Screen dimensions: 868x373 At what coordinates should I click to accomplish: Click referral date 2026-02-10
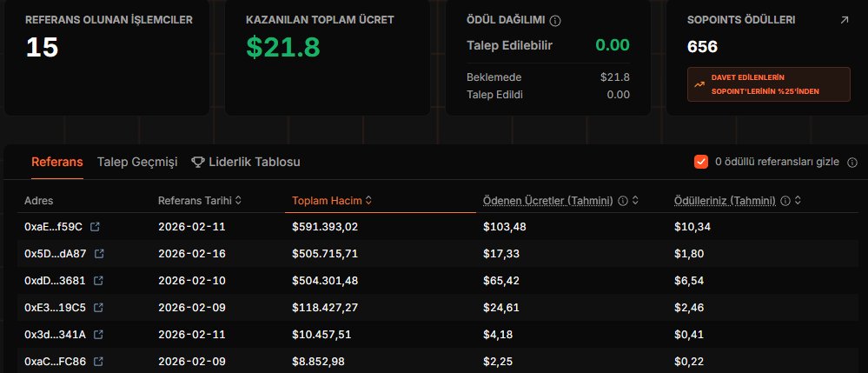(192, 281)
